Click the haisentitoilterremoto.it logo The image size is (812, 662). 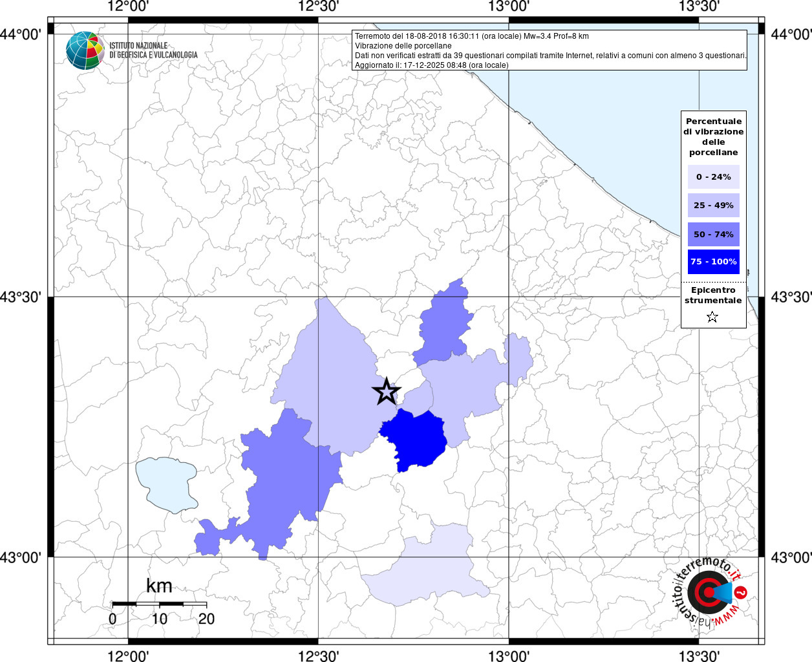pyautogui.click(x=710, y=592)
